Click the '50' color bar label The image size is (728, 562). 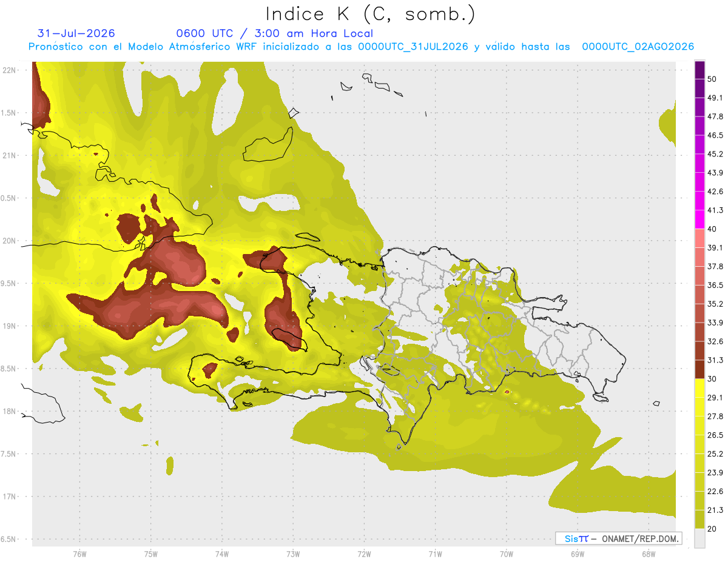point(713,79)
